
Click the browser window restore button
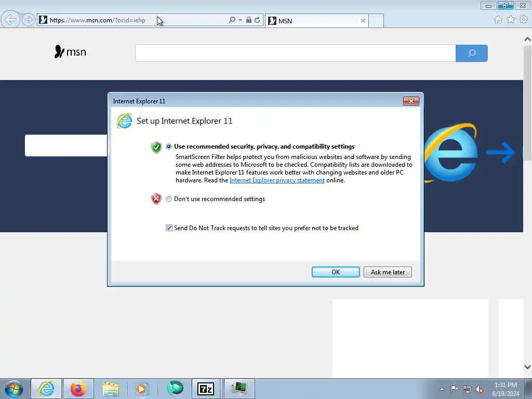tap(506, 5)
